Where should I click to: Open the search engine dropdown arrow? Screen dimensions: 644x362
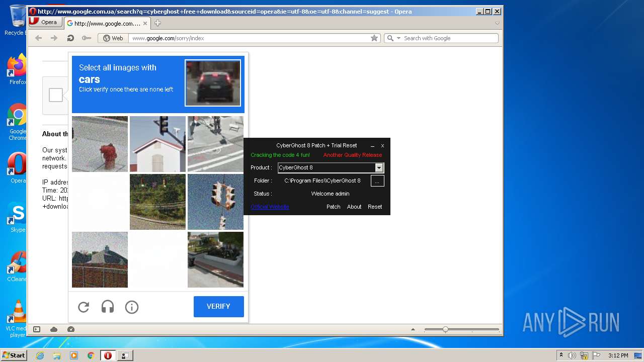tap(398, 38)
